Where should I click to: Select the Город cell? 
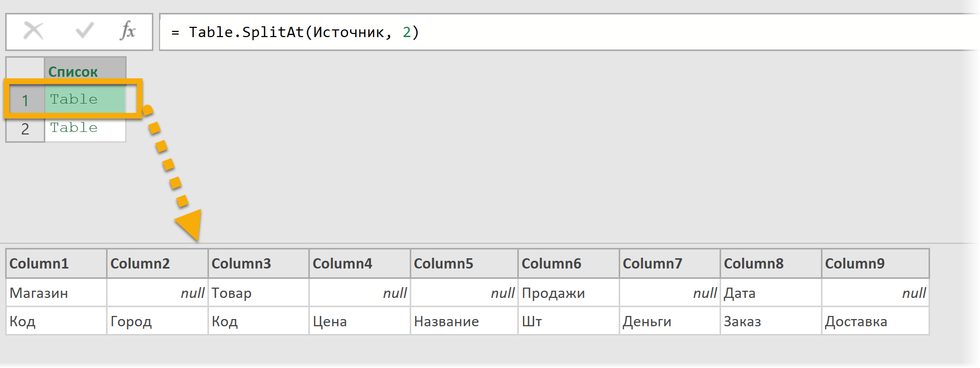pos(131,322)
